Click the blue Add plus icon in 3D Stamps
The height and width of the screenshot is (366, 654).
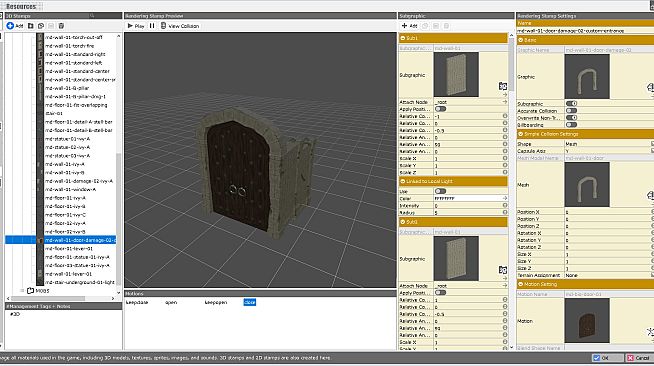click(10, 26)
